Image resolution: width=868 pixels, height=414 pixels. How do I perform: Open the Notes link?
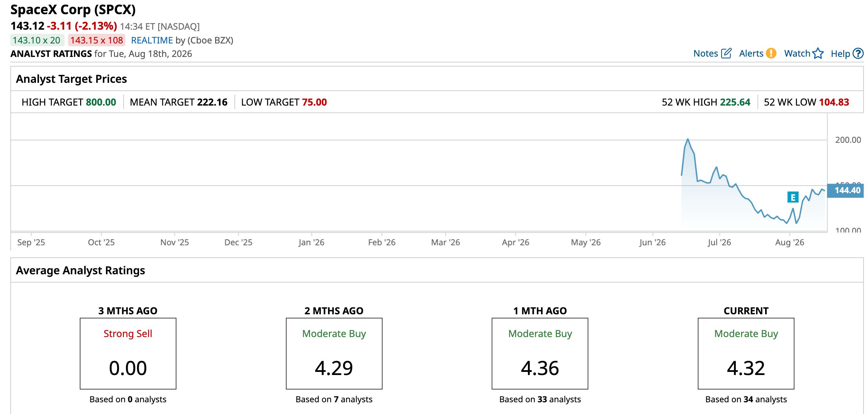(x=706, y=53)
